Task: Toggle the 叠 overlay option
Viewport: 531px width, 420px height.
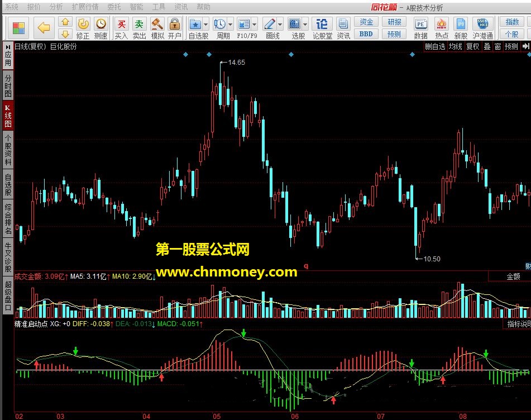Action: click(487, 46)
